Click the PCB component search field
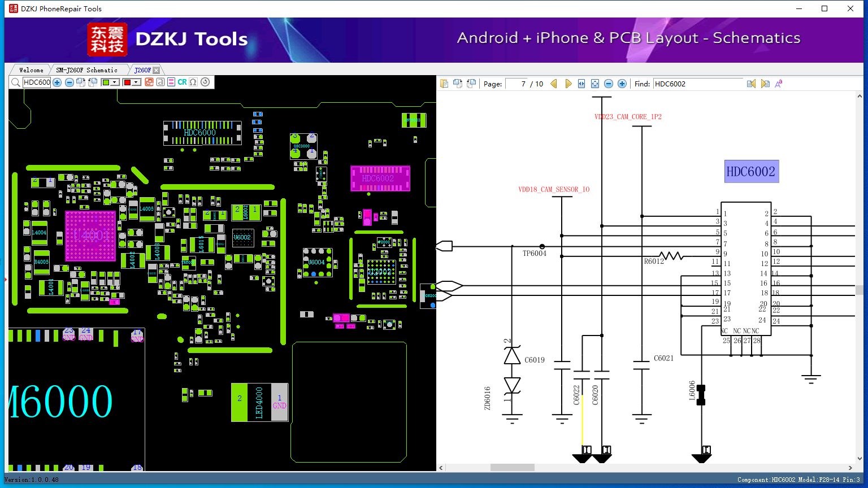The width and height of the screenshot is (868, 488). click(37, 82)
